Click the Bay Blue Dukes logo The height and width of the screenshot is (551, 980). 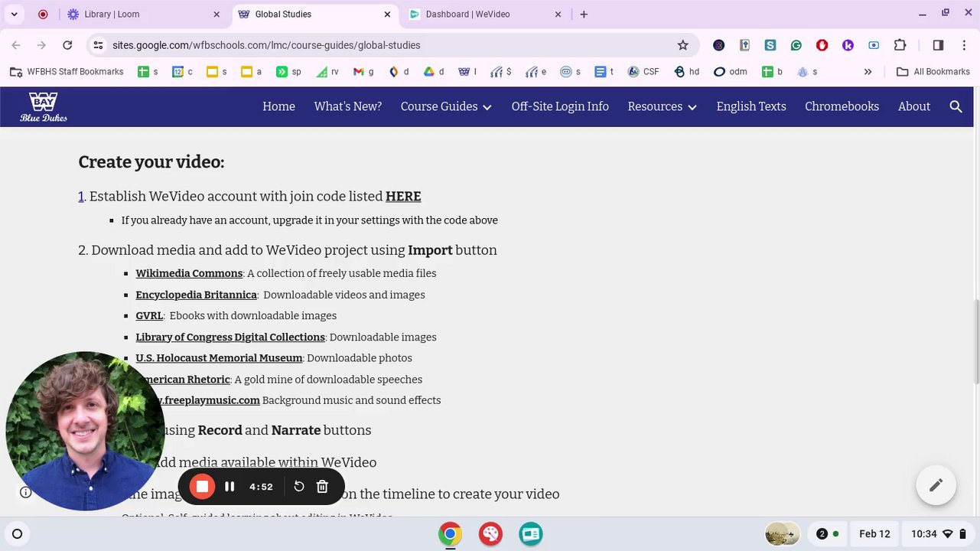[x=44, y=106]
